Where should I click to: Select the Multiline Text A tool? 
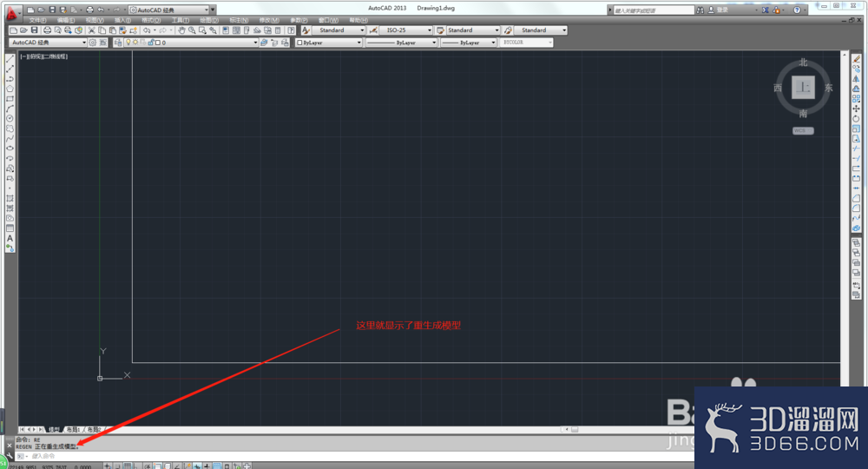click(x=10, y=238)
